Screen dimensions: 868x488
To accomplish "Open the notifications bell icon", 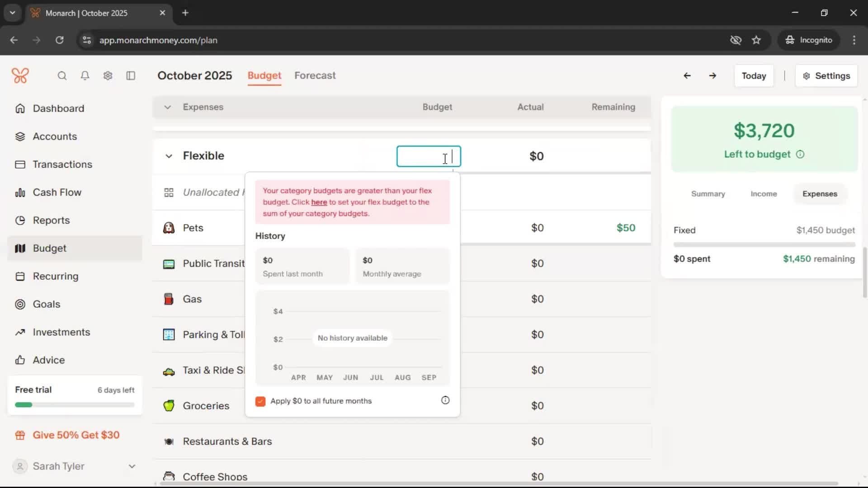I will point(85,75).
